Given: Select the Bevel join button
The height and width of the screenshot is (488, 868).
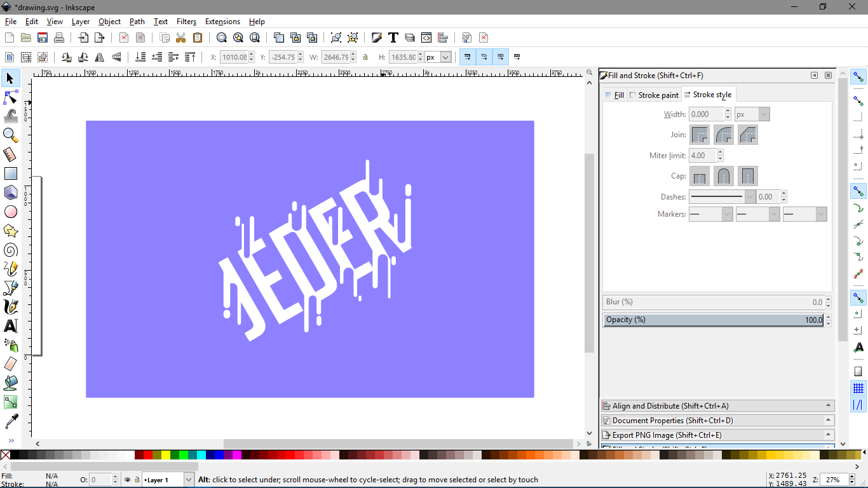Looking at the screenshot, I should point(748,135).
